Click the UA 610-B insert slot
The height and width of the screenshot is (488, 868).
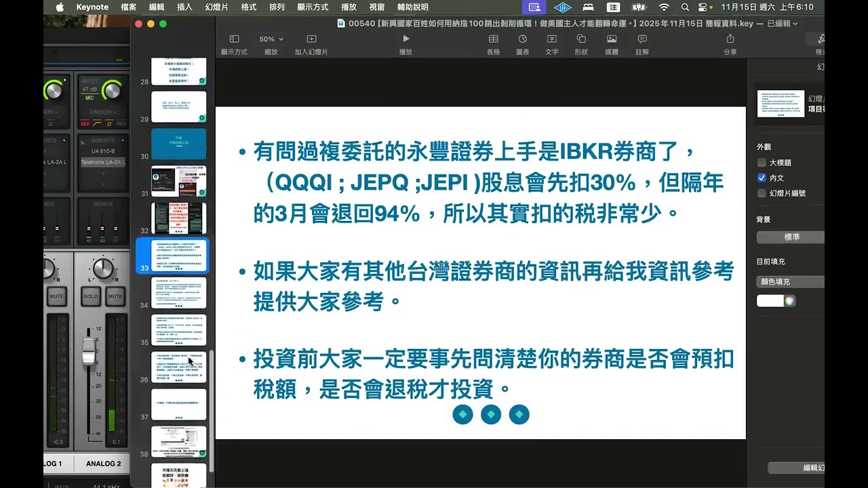pyautogui.click(x=103, y=151)
